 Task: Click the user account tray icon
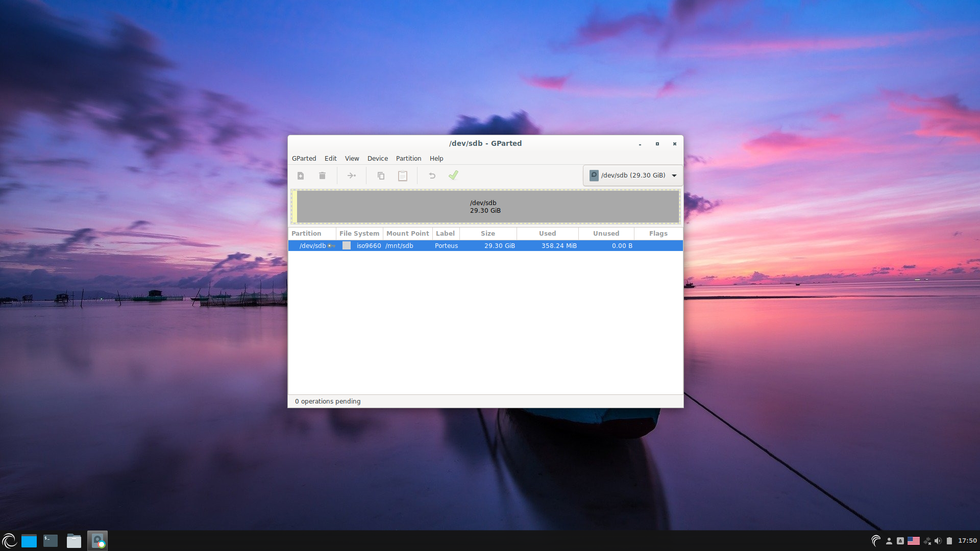point(889,541)
